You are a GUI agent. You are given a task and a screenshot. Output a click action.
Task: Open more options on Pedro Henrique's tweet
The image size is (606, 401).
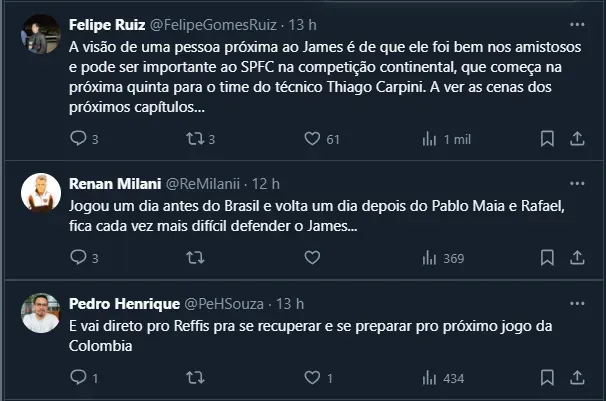click(577, 303)
